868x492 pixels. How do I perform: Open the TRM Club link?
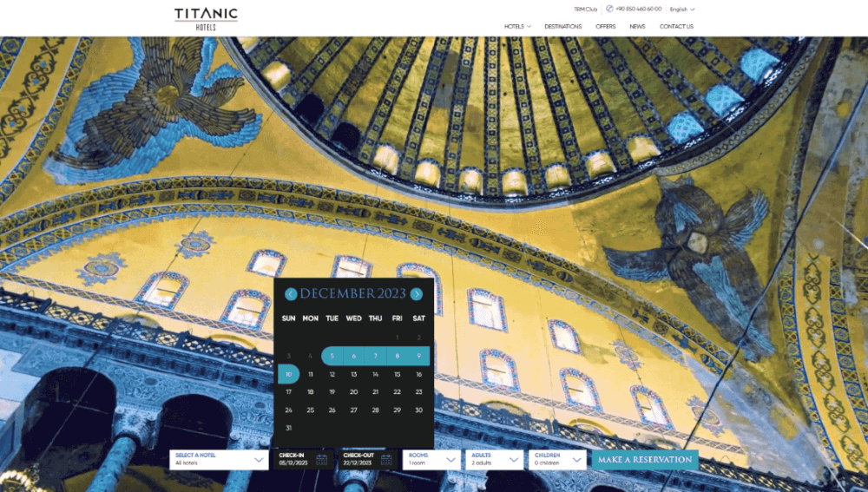click(586, 10)
